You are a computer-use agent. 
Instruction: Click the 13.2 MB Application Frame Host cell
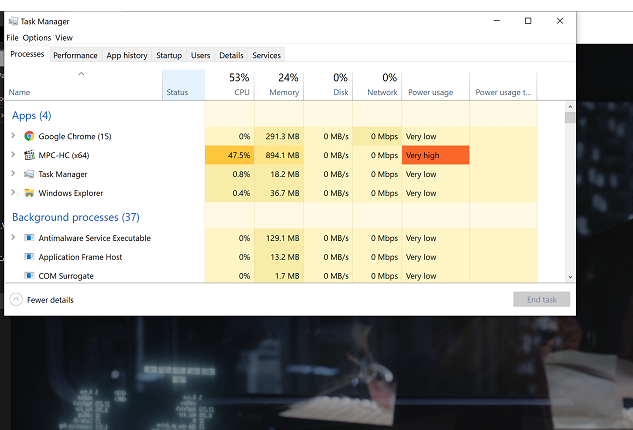click(x=279, y=257)
